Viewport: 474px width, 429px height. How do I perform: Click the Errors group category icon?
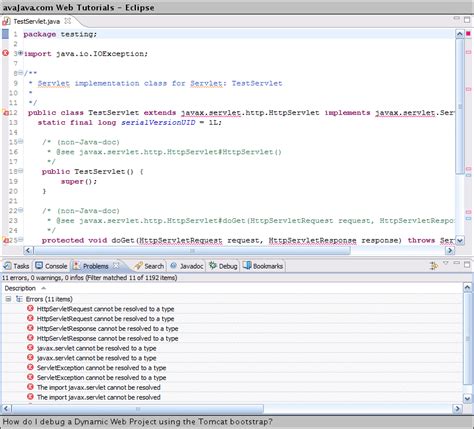click(x=19, y=299)
